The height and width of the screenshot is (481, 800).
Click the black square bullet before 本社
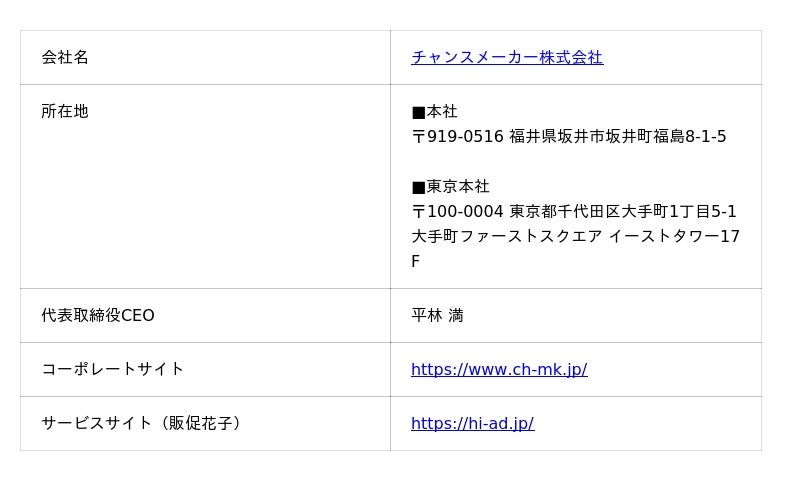(x=418, y=113)
